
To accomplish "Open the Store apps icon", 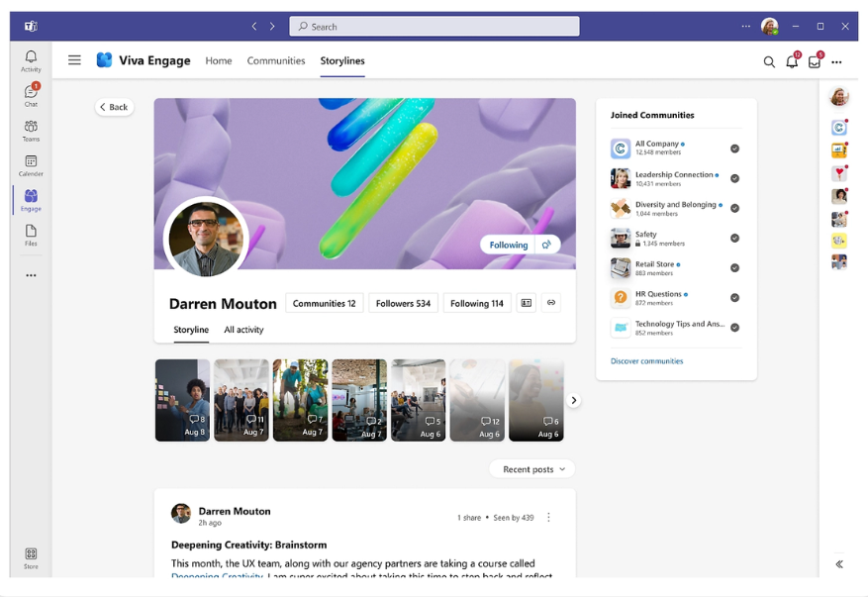I will click(31, 557).
